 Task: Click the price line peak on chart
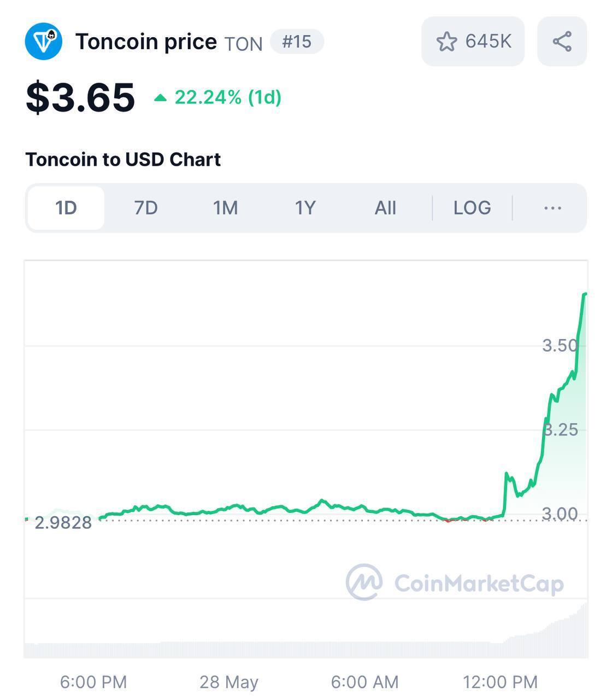point(585,294)
